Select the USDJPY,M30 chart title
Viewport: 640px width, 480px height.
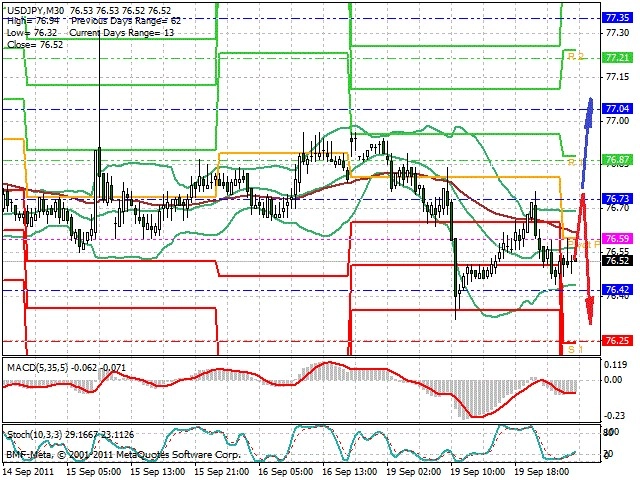[36, 10]
